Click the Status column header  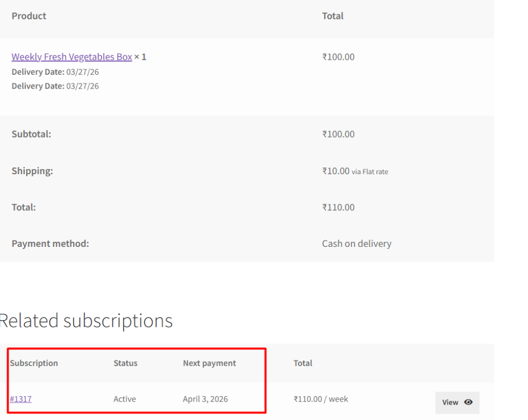click(x=125, y=363)
